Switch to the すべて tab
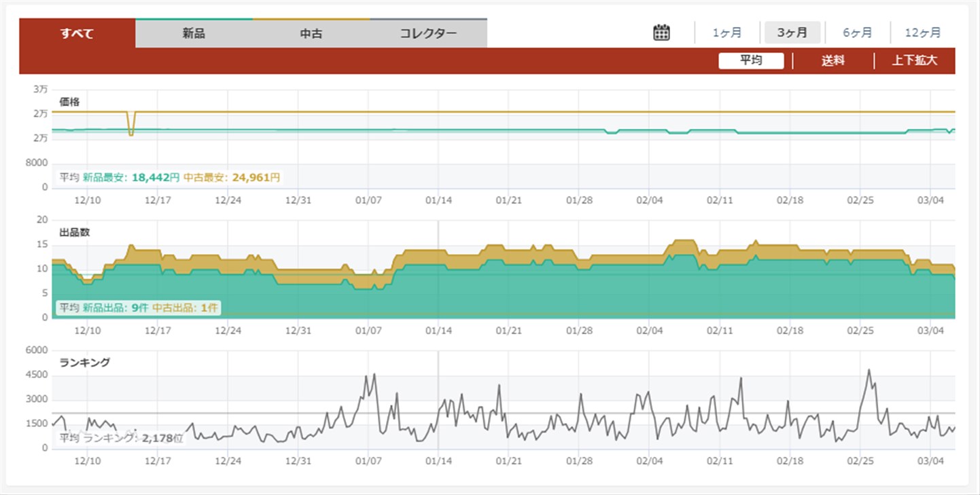 77,33
